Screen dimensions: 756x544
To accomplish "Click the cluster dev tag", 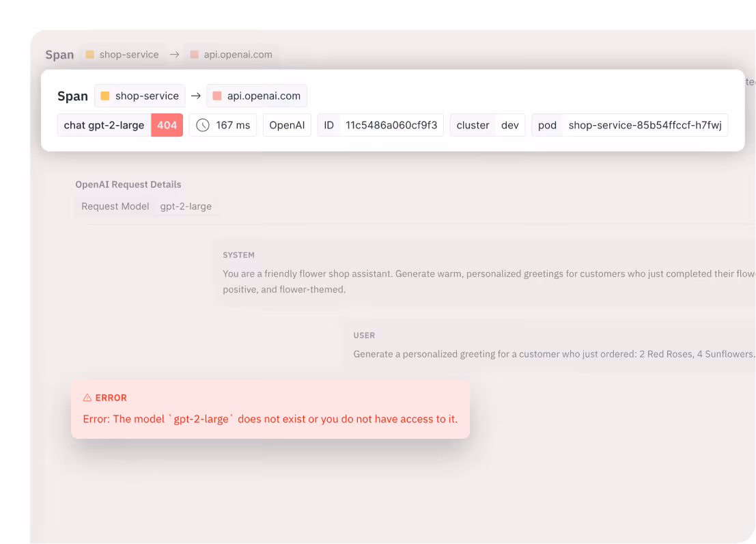I will click(x=488, y=126).
